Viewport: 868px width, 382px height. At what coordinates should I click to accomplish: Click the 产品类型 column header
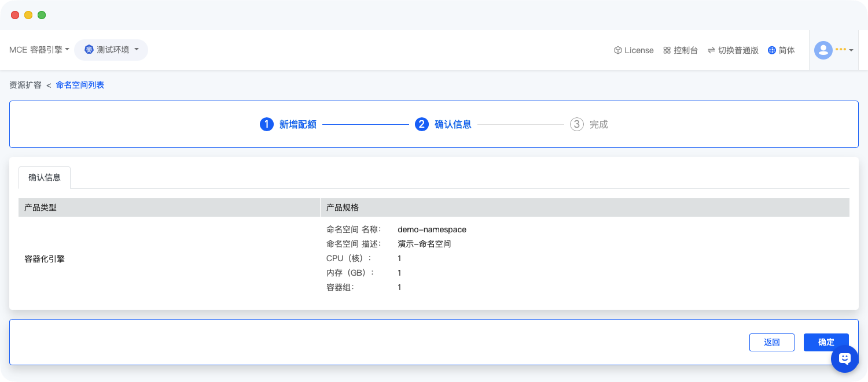(41, 207)
